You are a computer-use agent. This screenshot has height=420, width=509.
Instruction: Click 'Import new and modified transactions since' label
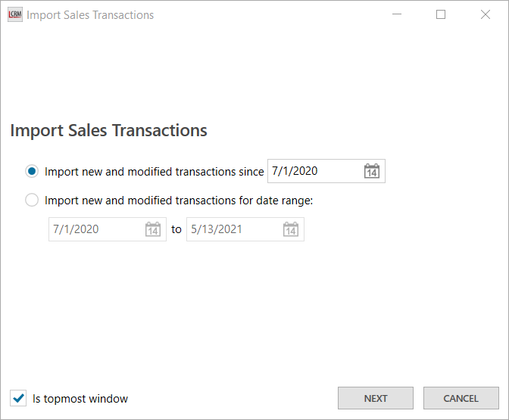pyautogui.click(x=154, y=172)
